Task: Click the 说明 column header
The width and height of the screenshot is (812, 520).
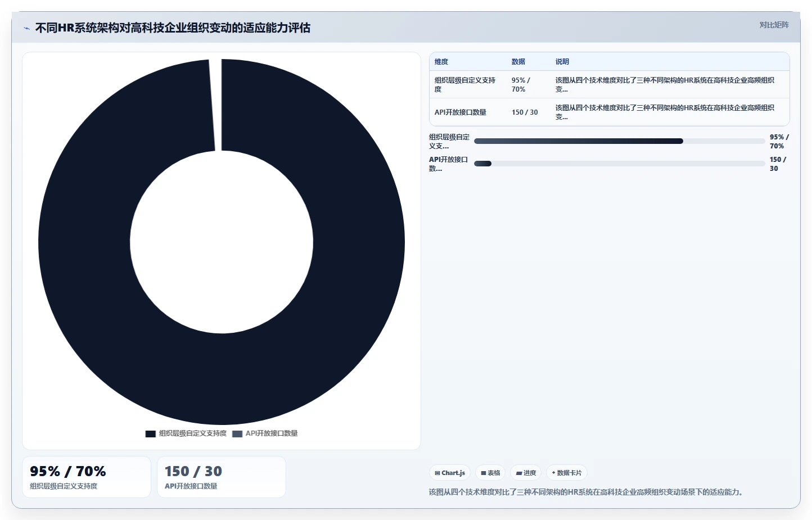Action: tap(562, 62)
